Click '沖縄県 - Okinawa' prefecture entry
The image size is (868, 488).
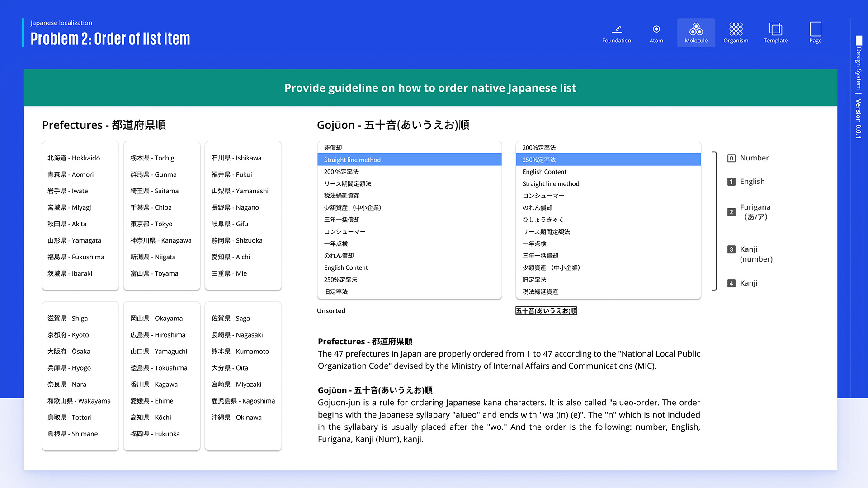[236, 417]
